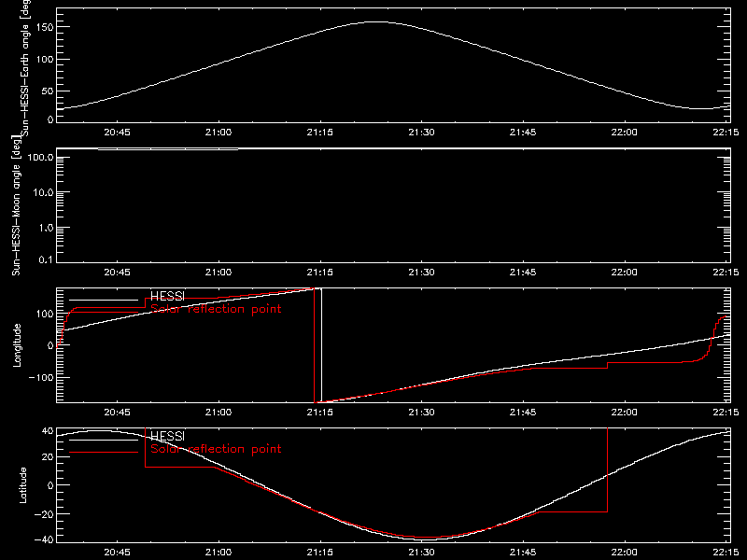Click 21:45 time label under Latitude plot
747x560 pixels.
pyautogui.click(x=523, y=552)
